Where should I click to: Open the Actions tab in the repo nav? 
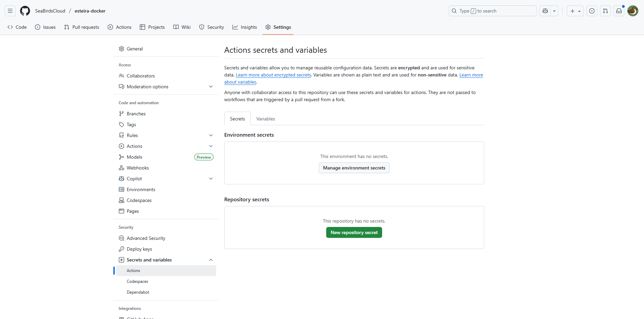point(119,27)
